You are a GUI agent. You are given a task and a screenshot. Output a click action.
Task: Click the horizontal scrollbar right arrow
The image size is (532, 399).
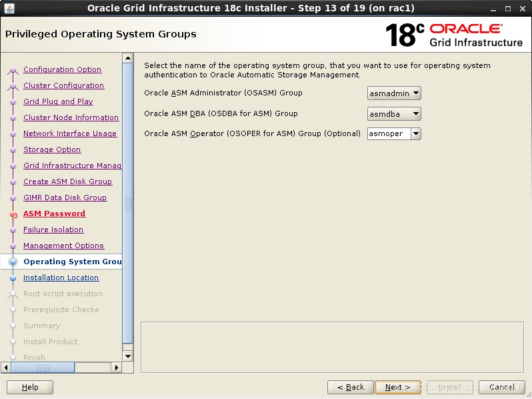click(x=117, y=368)
